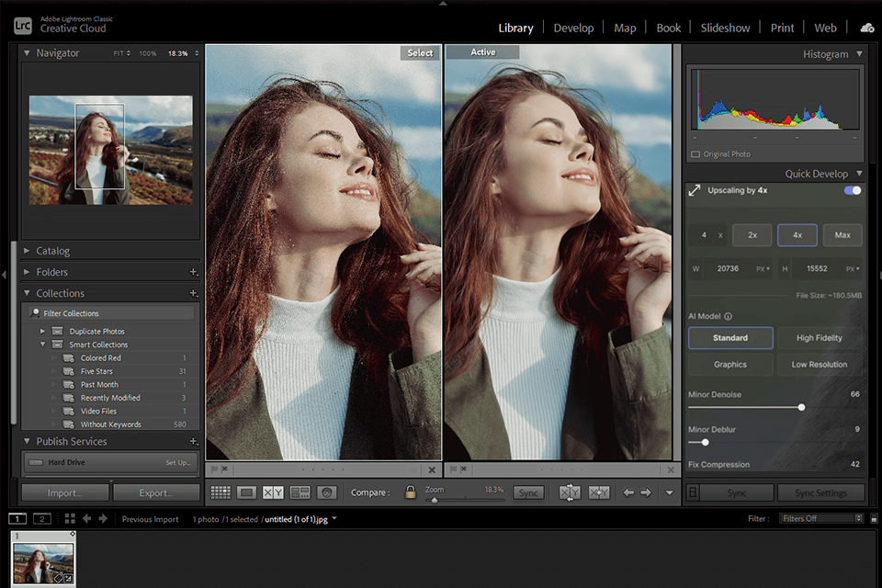Image resolution: width=882 pixels, height=588 pixels.
Task: Adjust the Minor Denoise slider
Action: [x=801, y=407]
